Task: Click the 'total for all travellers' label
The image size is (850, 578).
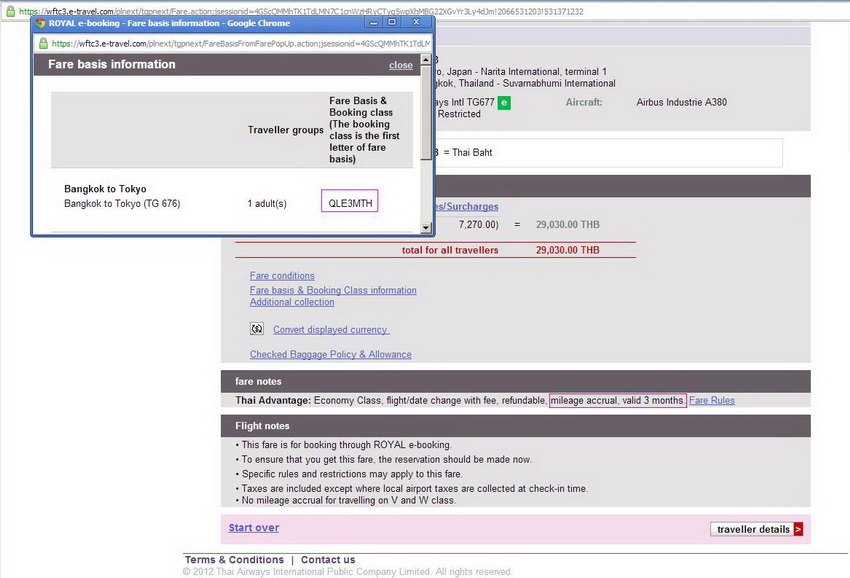Action: pos(450,250)
